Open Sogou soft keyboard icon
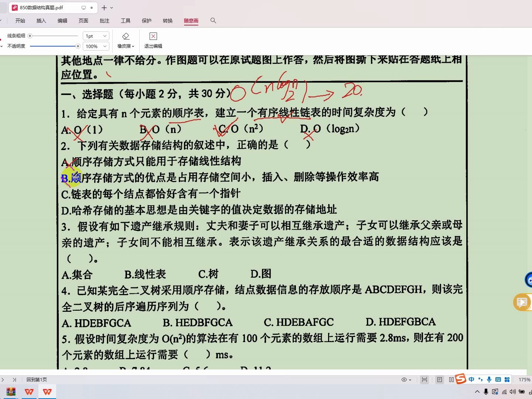Viewport: 532px width, 399px height. point(498,379)
